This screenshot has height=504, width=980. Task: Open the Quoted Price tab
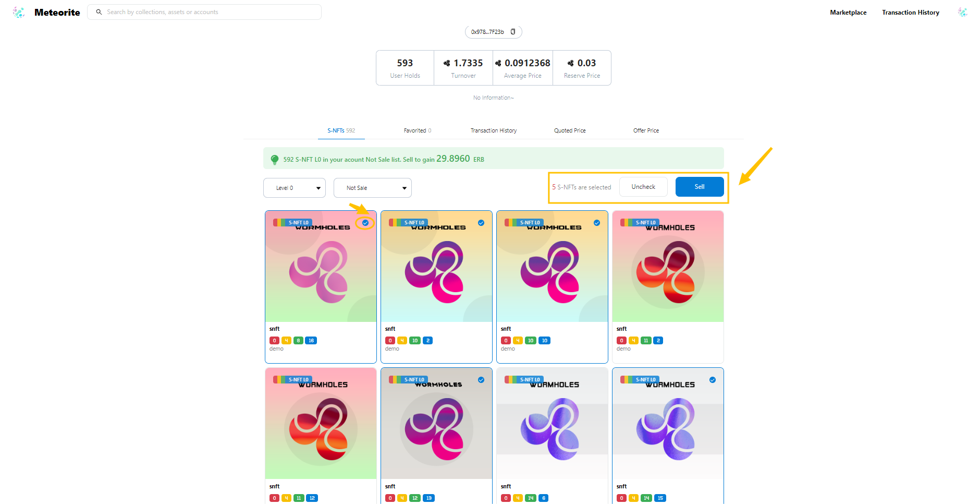(x=570, y=130)
